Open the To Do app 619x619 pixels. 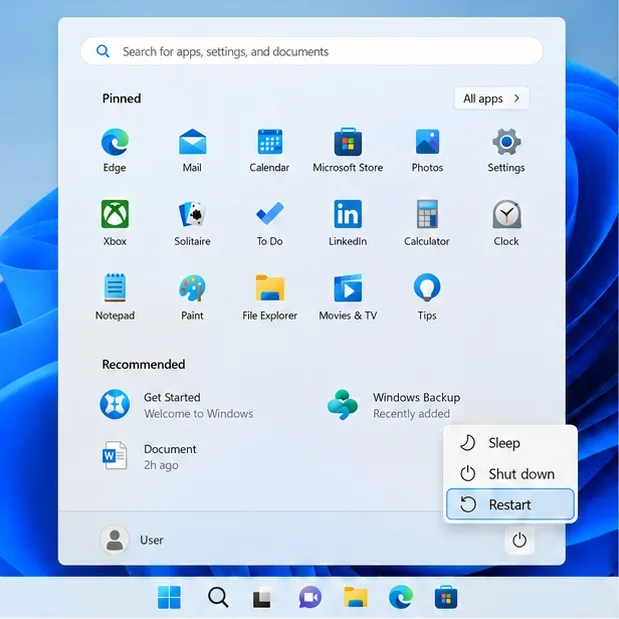tap(270, 223)
